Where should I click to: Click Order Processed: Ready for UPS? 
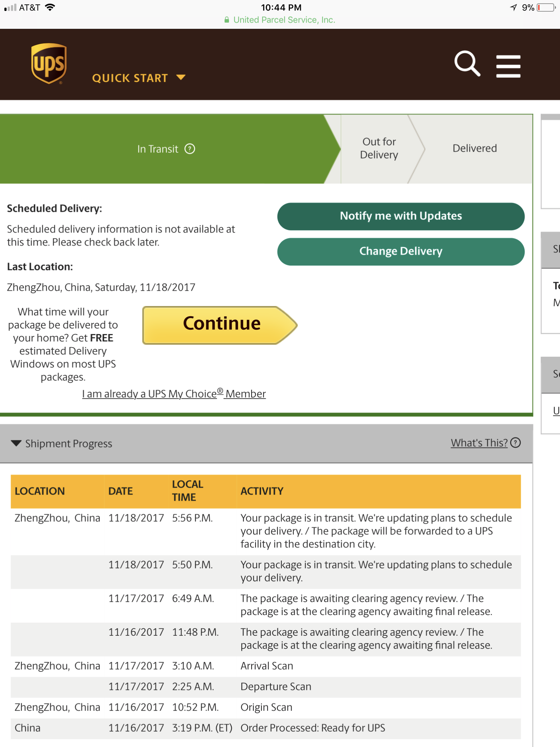(x=313, y=728)
